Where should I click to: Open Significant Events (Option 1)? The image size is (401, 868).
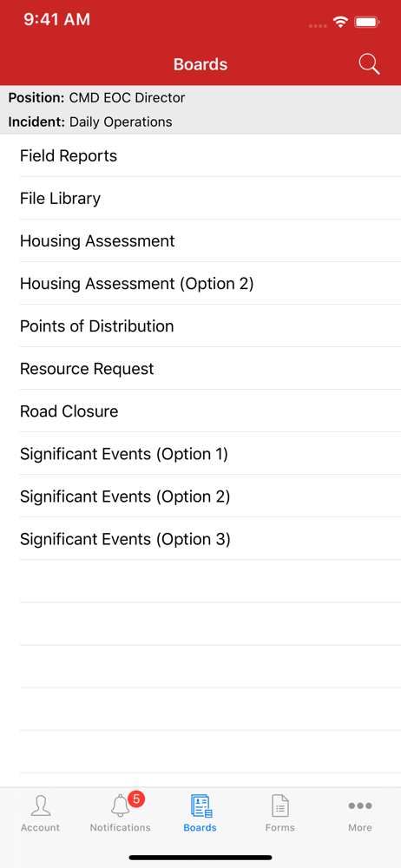pyautogui.click(x=200, y=455)
